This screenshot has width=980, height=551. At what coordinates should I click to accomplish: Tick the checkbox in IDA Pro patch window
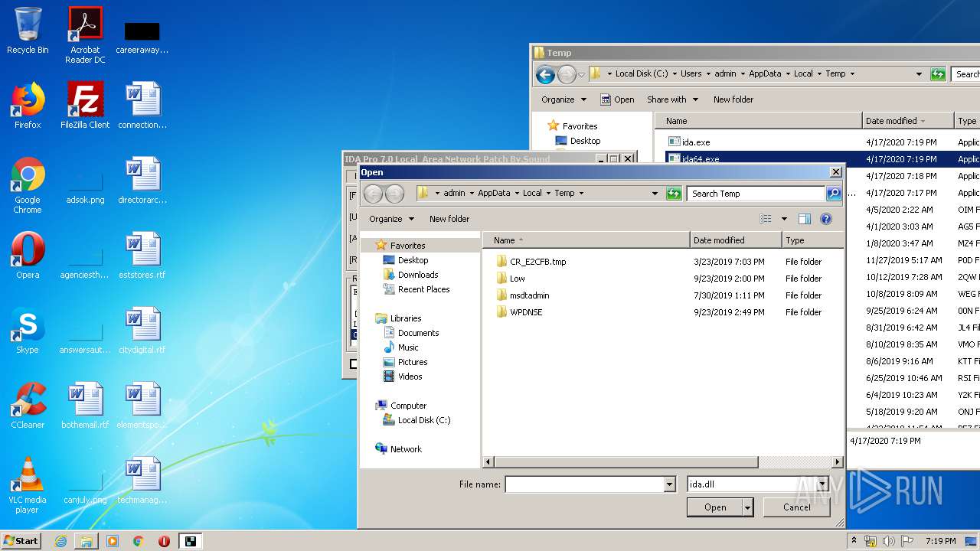[354, 364]
